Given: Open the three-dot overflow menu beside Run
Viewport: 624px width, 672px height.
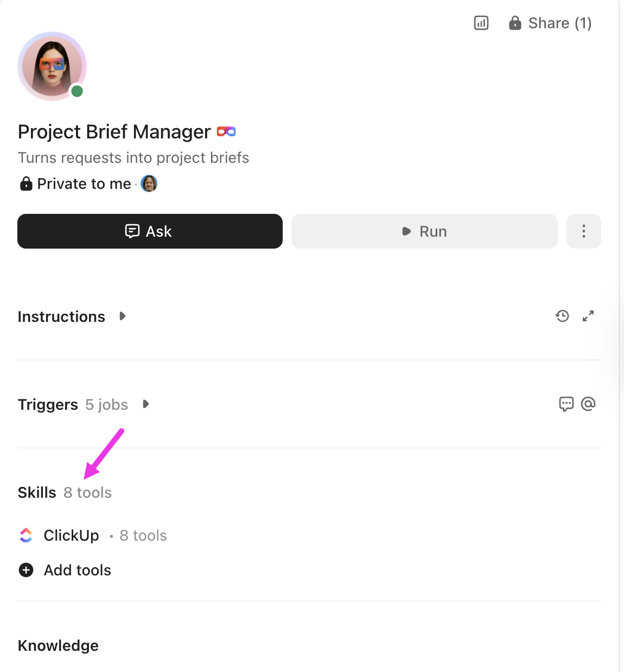Looking at the screenshot, I should (583, 231).
